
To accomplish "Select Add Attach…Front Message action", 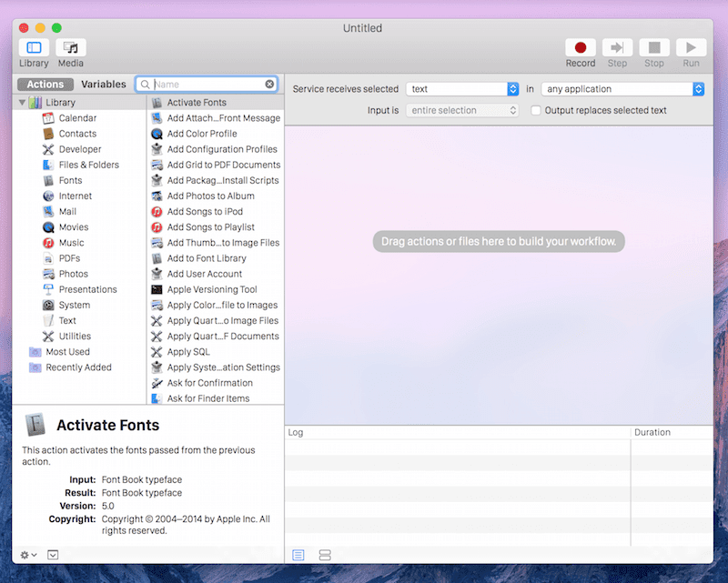I will 216,118.
